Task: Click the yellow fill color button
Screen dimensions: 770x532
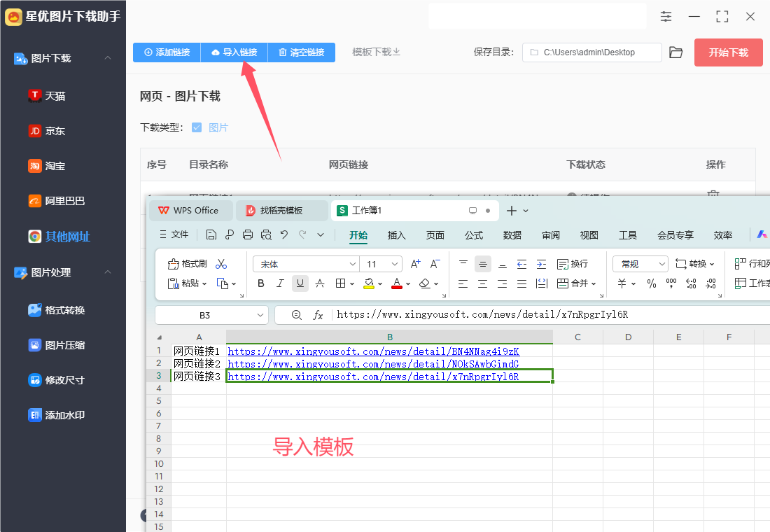Action: pos(369,283)
